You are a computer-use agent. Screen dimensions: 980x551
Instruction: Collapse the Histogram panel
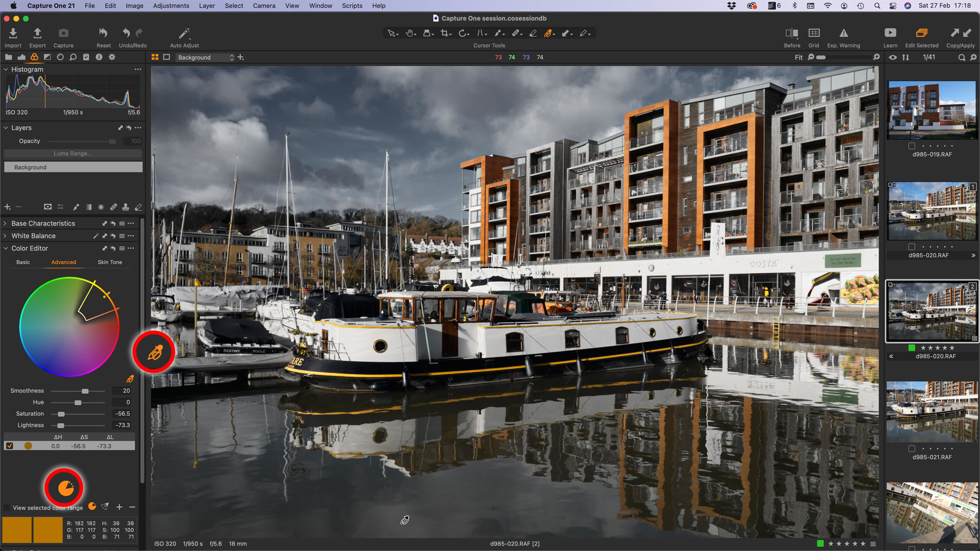[6, 69]
